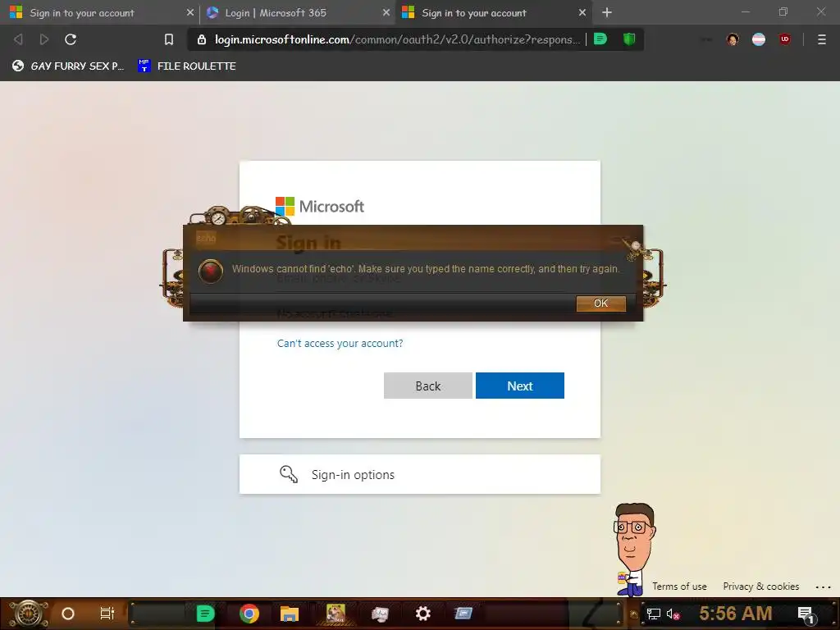Open Sign-in options
The height and width of the screenshot is (630, 840).
pyautogui.click(x=419, y=474)
